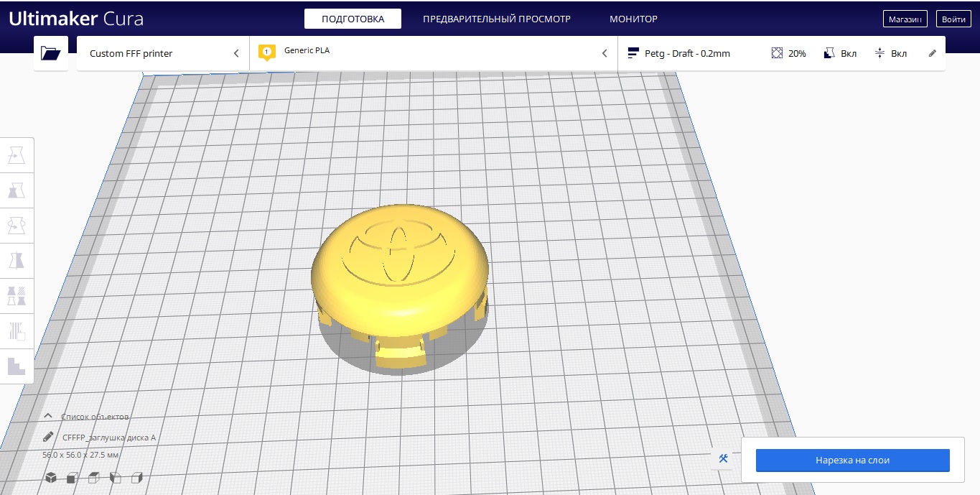Collapse the object list chevron

48,416
